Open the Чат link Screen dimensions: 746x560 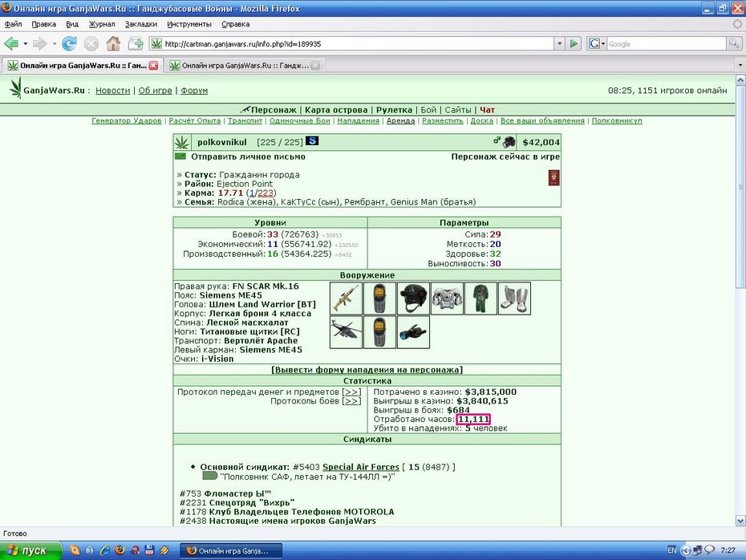487,110
